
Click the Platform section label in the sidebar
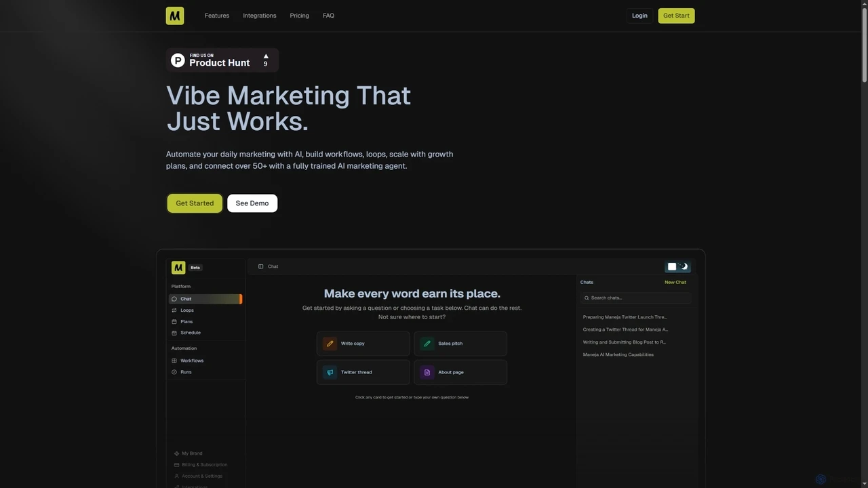tap(181, 287)
